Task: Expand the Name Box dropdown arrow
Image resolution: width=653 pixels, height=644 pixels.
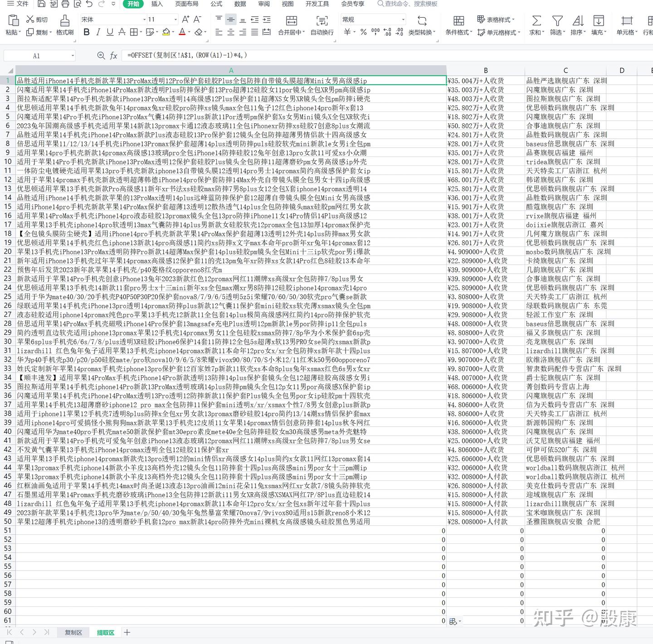Action: 73,56
